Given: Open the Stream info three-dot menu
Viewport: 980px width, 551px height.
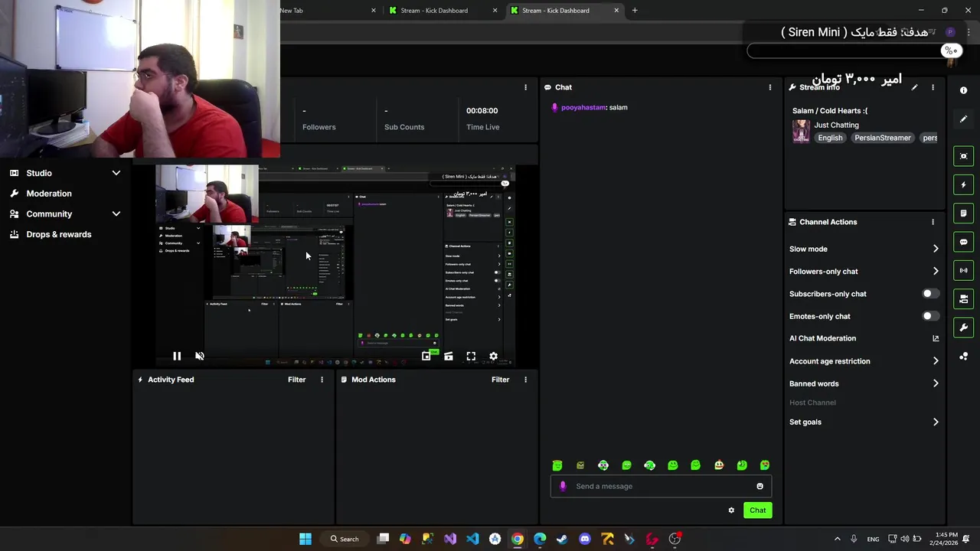Looking at the screenshot, I should coord(933,87).
